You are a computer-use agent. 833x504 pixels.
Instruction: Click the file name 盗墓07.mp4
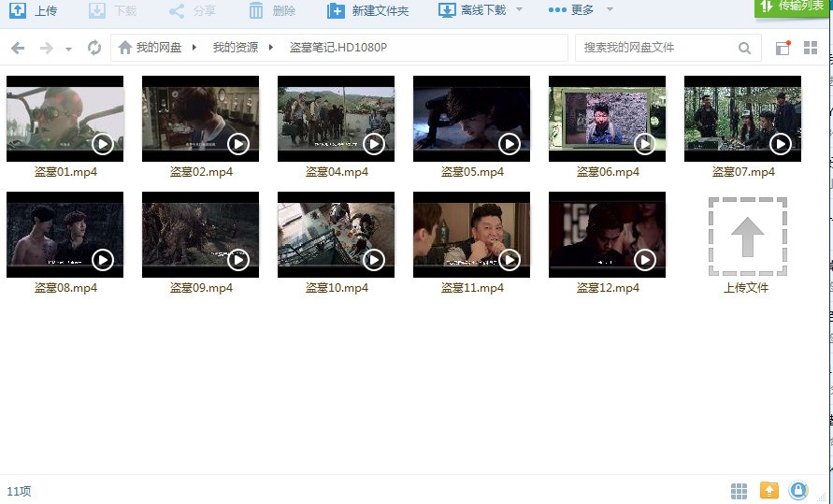[742, 171]
